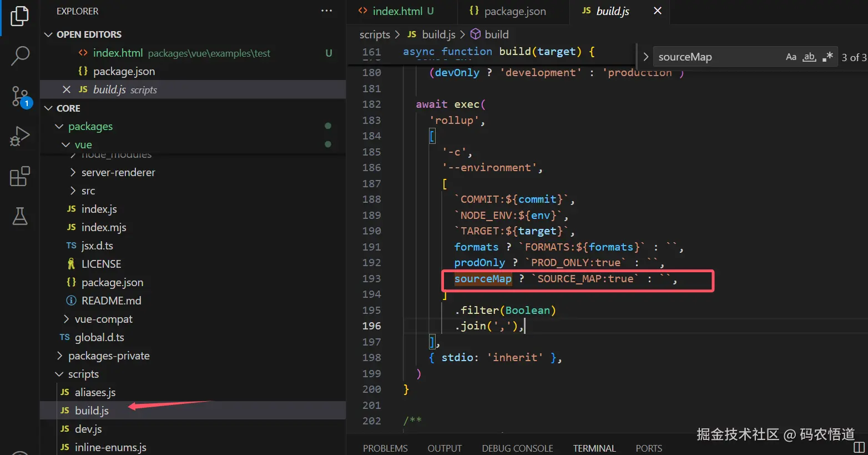868x455 pixels.
Task: Expand the replace field toggle arrow
Action: [x=645, y=57]
